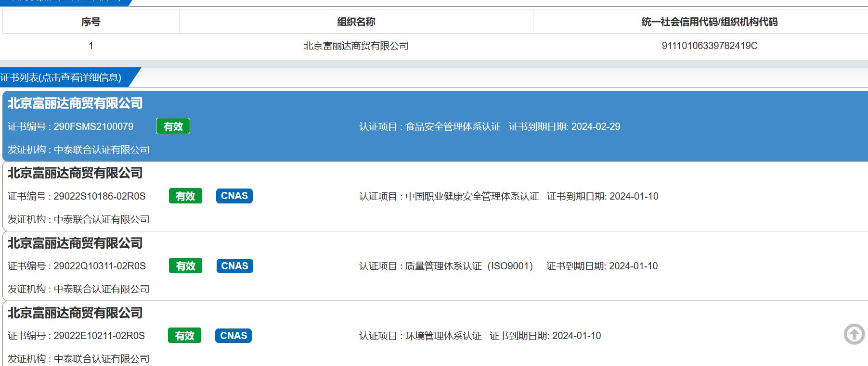This screenshot has width=868, height=366.
Task: Click 认证项目 中国职业健康安全管理体系认证 text
Action: coord(449,196)
